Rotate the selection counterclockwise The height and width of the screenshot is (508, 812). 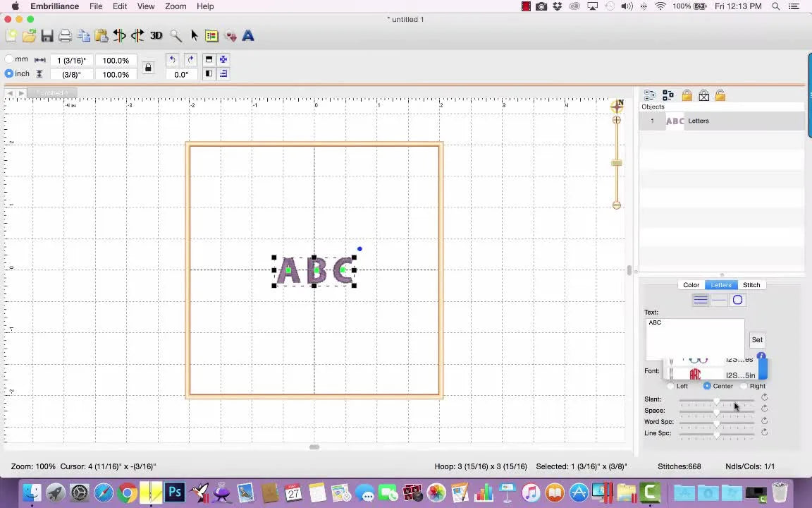coord(173,59)
